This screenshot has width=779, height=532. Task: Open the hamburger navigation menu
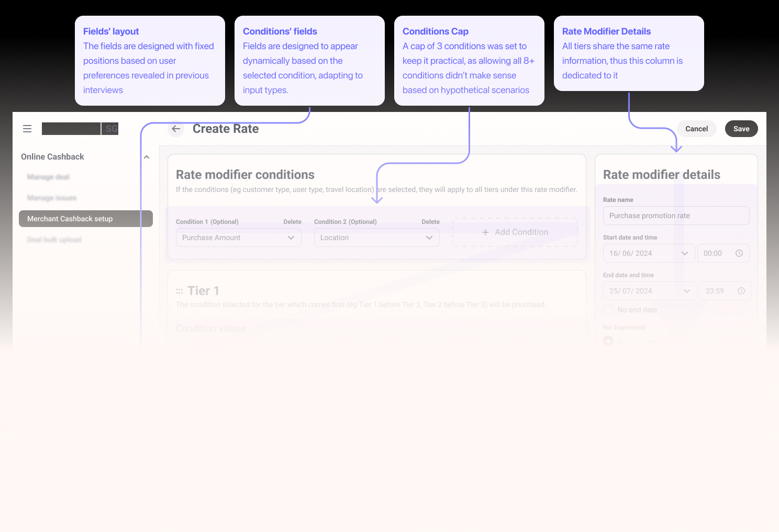click(27, 129)
